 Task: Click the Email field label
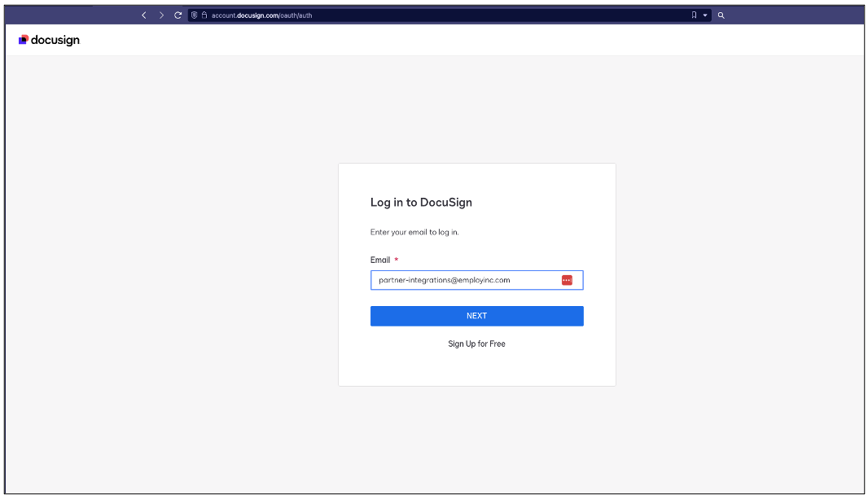coord(380,260)
